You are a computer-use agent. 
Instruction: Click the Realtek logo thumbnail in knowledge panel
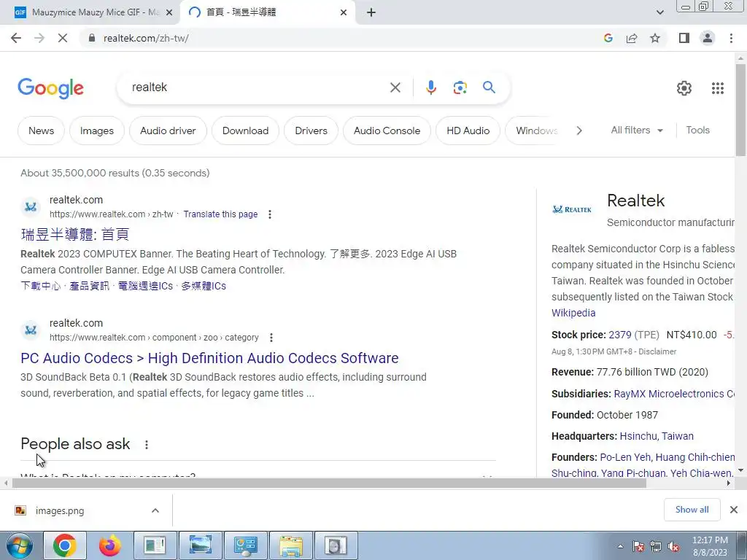(572, 209)
